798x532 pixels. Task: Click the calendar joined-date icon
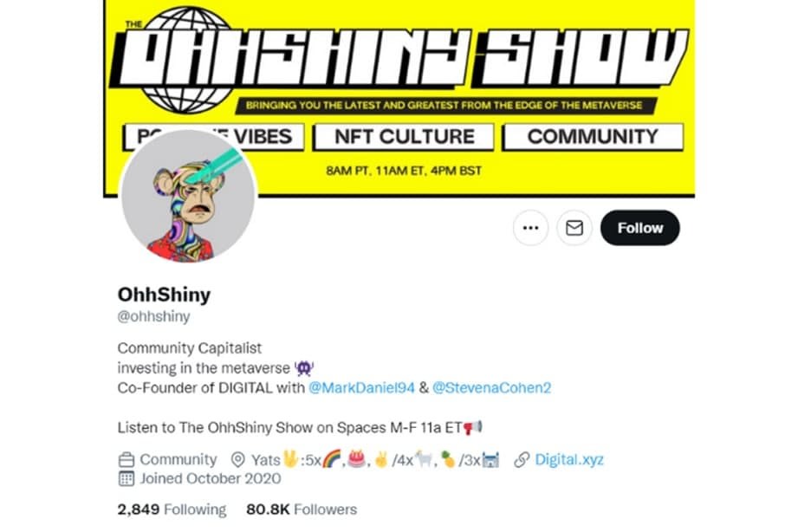pos(127,478)
